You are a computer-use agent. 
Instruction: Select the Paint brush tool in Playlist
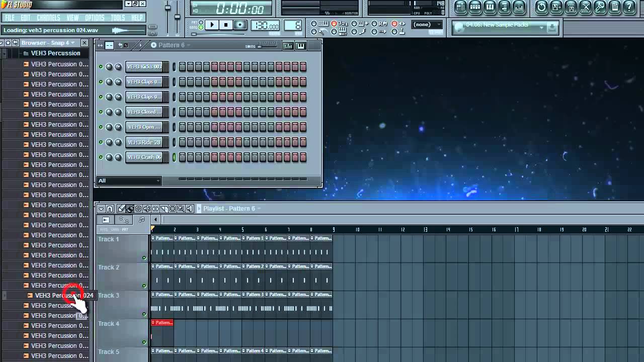coord(130,209)
